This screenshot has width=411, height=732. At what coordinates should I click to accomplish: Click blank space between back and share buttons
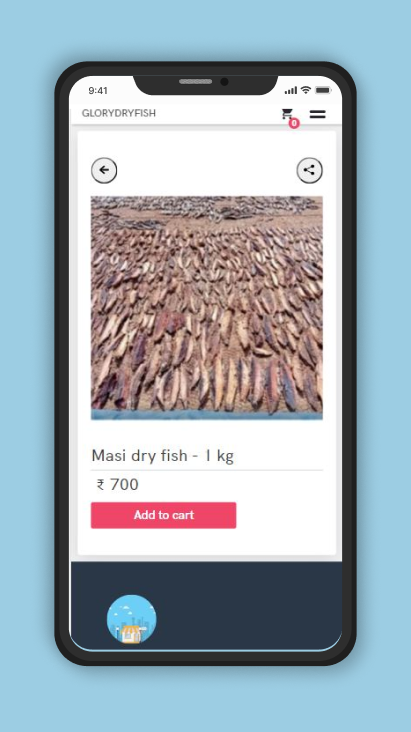206,170
